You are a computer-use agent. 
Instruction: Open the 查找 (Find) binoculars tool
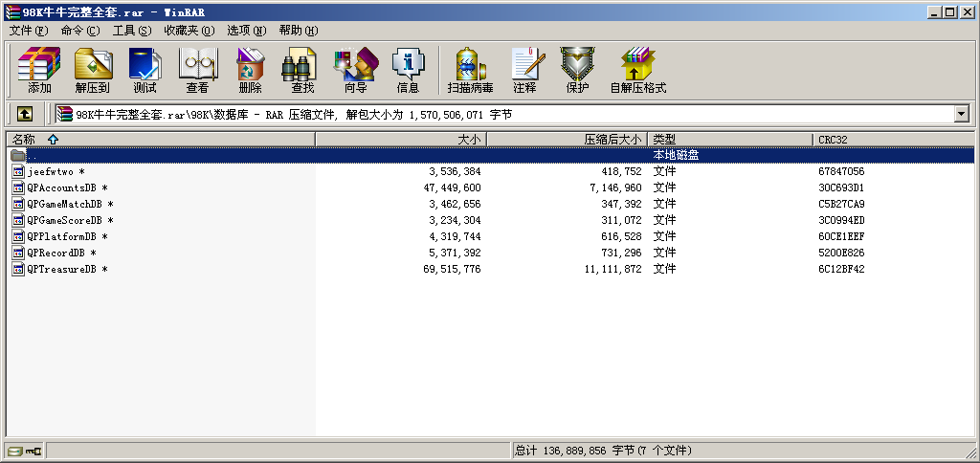(x=302, y=70)
